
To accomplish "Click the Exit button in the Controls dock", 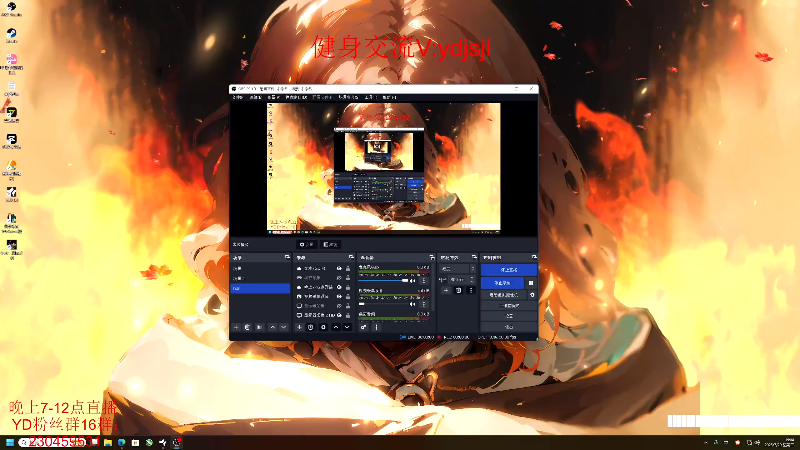I will pyautogui.click(x=509, y=327).
